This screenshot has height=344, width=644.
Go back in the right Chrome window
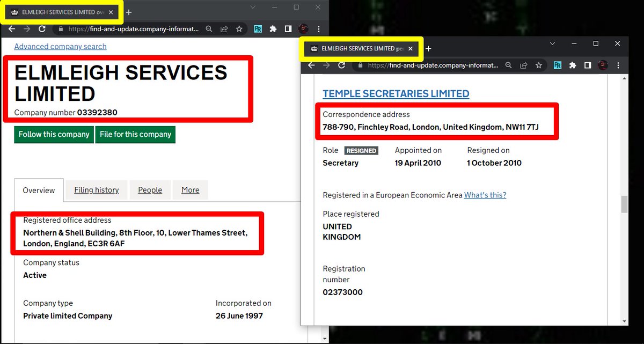(x=311, y=65)
